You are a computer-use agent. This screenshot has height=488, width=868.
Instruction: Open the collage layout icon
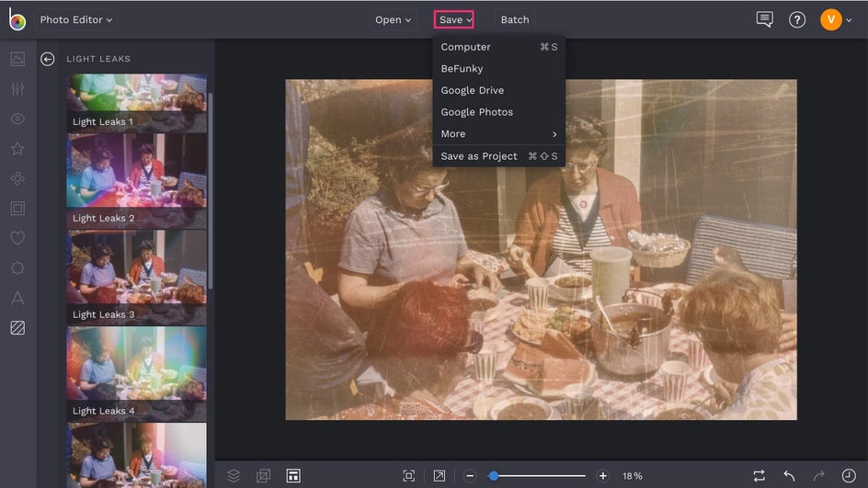pyautogui.click(x=293, y=476)
